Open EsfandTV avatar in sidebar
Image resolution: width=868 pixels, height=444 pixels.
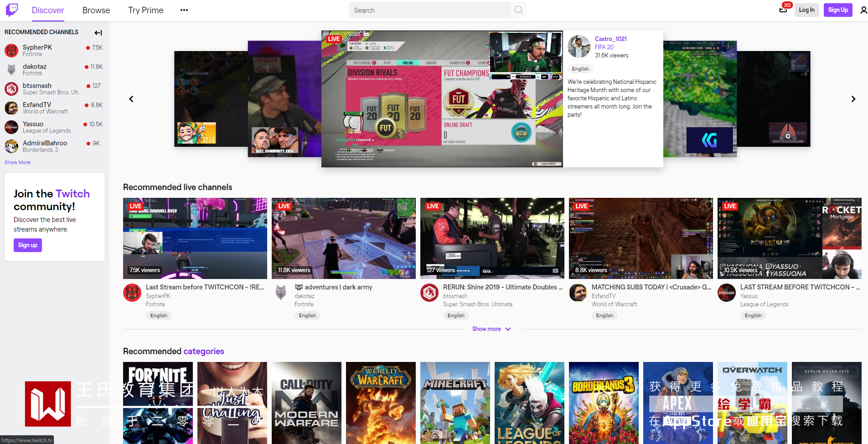coord(11,108)
